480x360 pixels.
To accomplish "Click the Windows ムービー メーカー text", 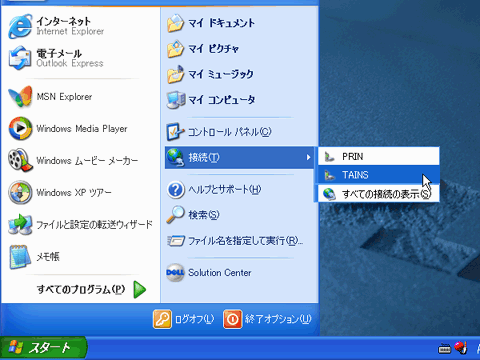I will click(x=87, y=161).
